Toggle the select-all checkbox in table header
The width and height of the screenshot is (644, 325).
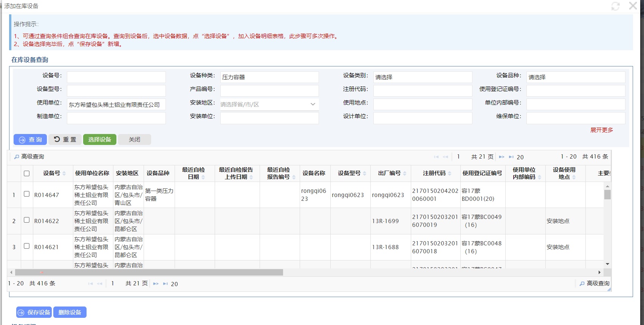coord(26,174)
